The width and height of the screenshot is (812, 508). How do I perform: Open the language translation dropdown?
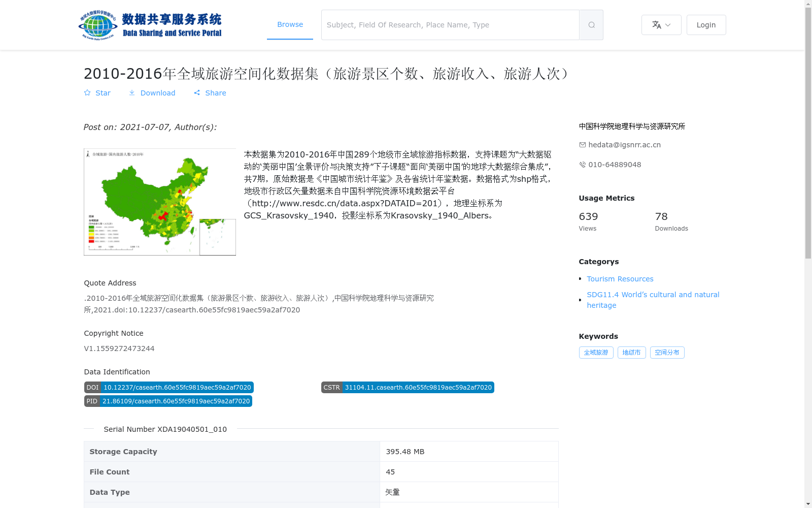point(661,25)
